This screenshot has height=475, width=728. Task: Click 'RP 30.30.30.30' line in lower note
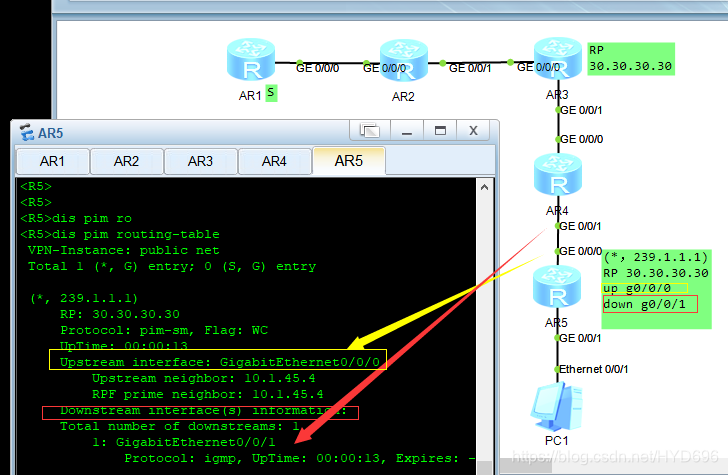[656, 273]
